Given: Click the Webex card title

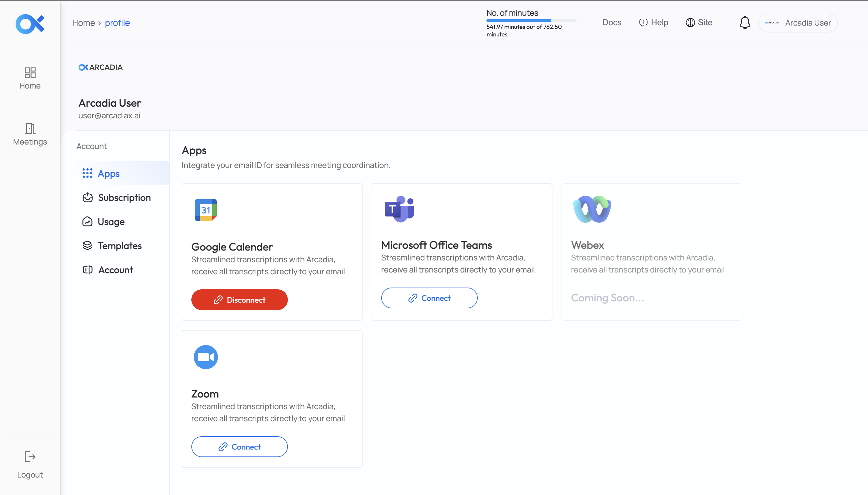Looking at the screenshot, I should coord(588,245).
